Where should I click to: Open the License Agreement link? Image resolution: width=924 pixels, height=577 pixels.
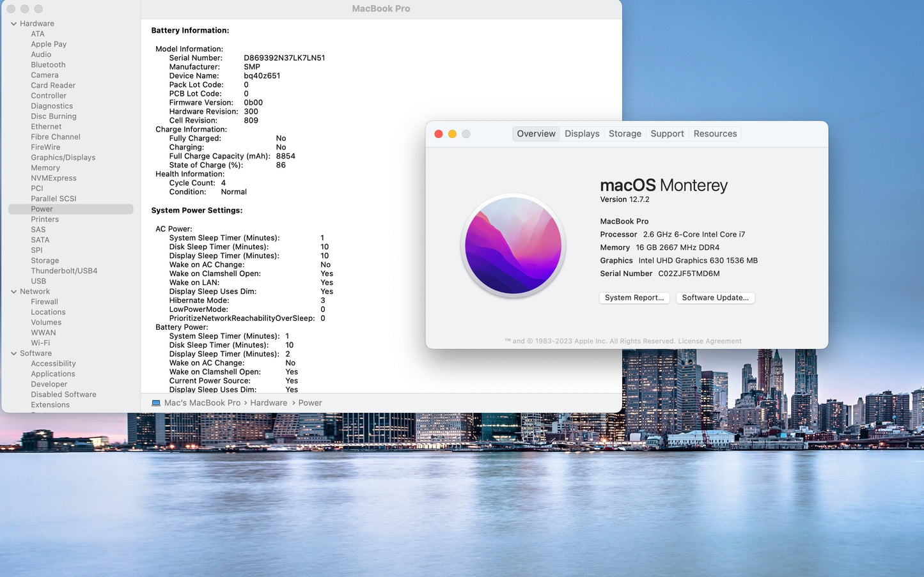(x=710, y=341)
